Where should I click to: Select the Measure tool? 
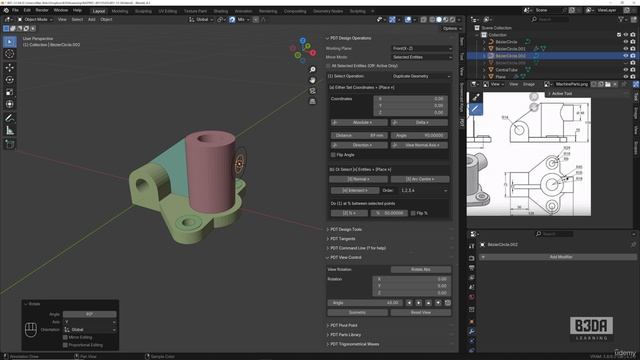[x=10, y=131]
